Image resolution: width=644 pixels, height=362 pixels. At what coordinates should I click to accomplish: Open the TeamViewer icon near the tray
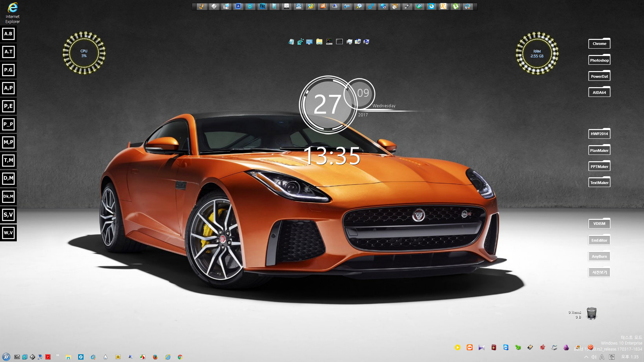506,348
